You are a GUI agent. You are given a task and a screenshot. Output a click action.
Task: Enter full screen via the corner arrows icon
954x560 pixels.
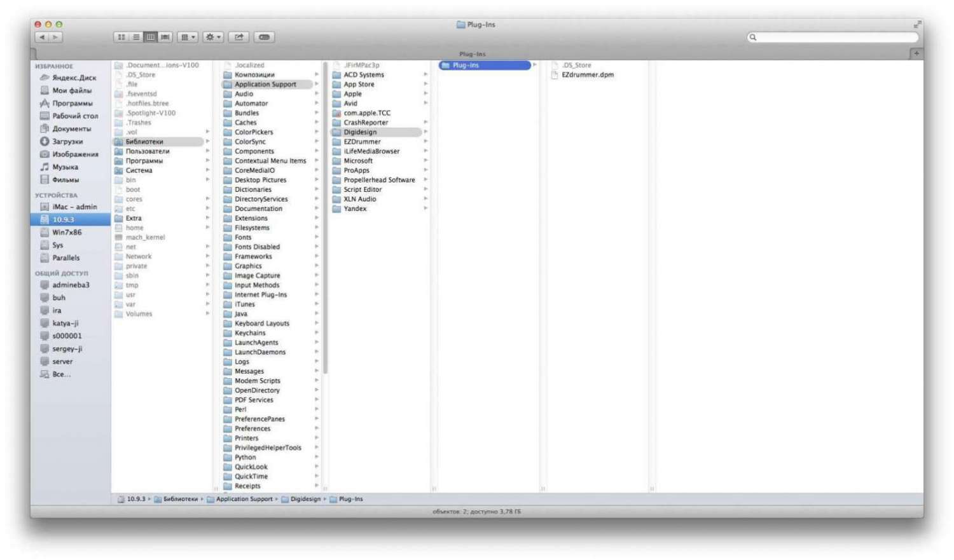(917, 25)
